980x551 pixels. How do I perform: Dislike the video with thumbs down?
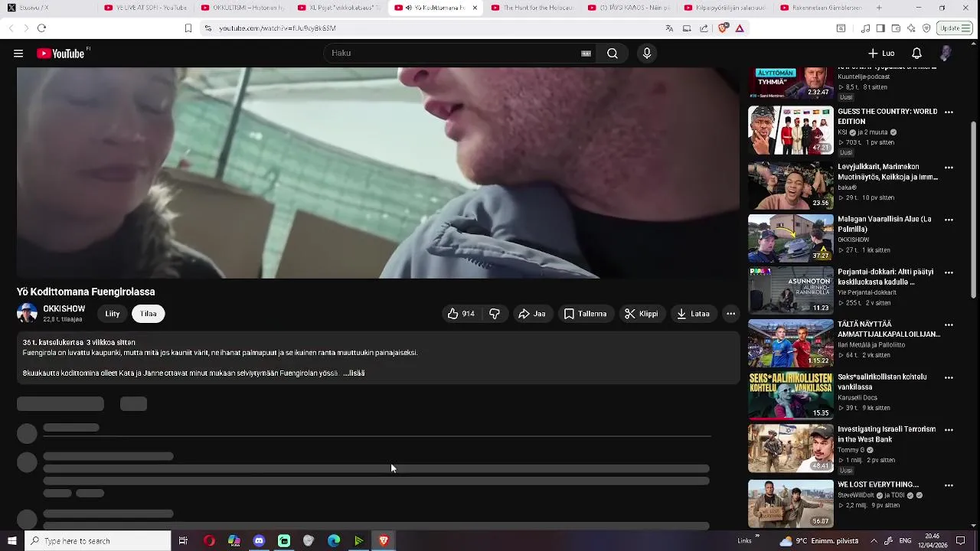click(x=495, y=314)
